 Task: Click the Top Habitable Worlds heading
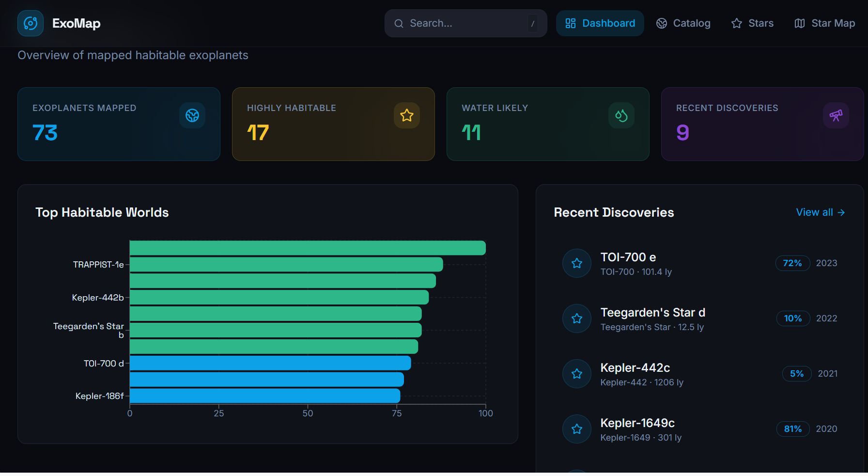click(102, 212)
